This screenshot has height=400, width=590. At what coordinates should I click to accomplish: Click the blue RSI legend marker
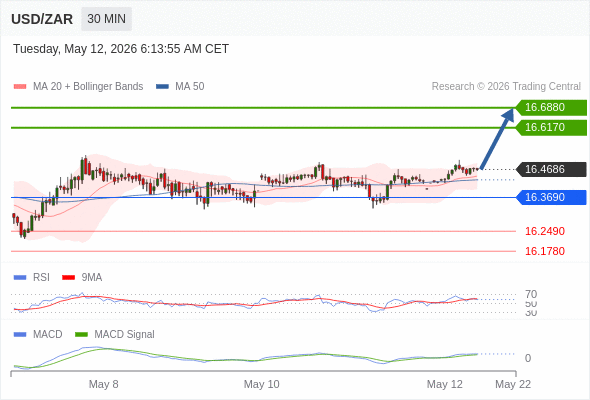pyautogui.click(x=20, y=278)
